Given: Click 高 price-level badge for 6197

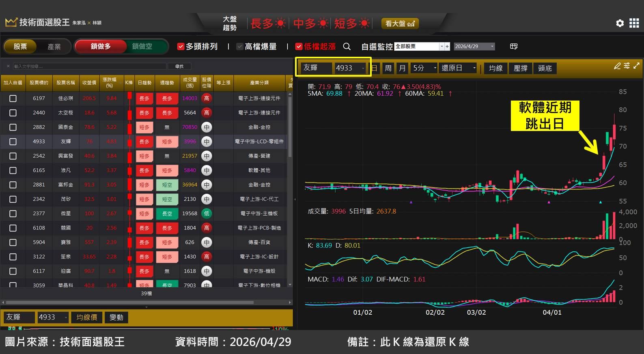Looking at the screenshot, I should 207,98.
